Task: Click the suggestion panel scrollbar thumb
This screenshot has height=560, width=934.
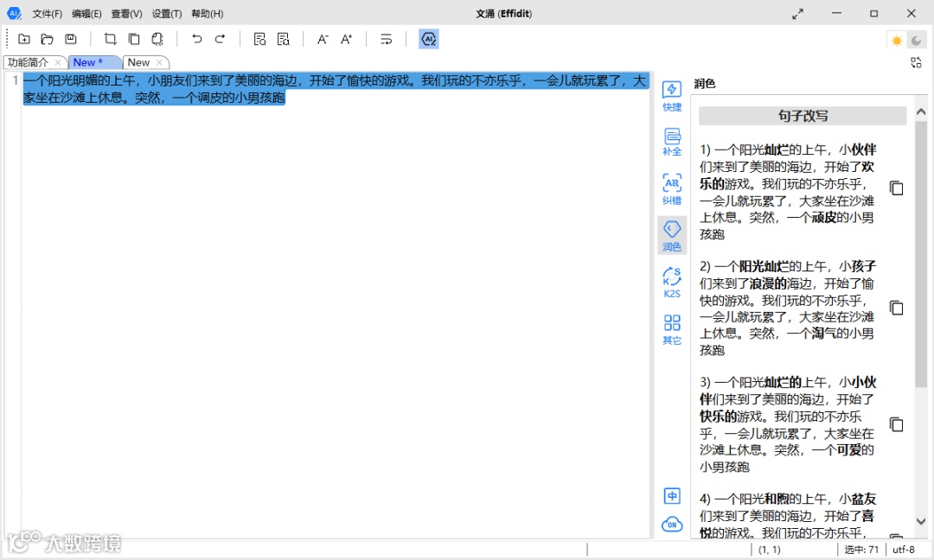Action: (x=921, y=254)
